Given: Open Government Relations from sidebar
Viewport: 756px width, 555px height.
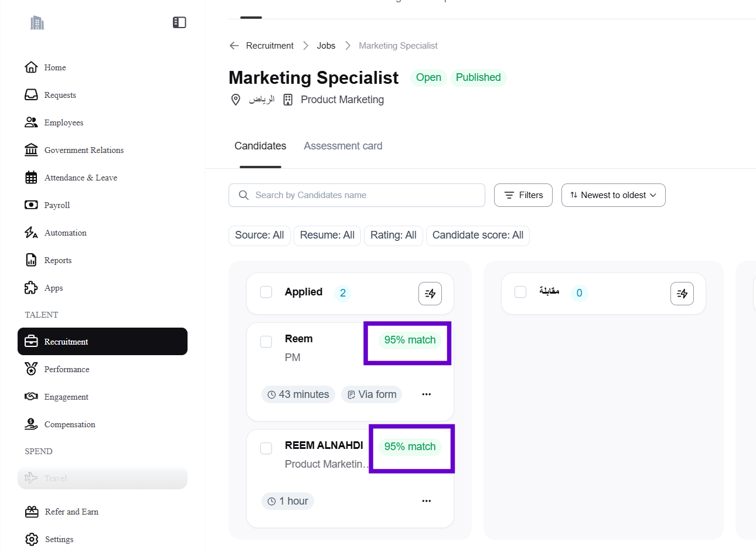Looking at the screenshot, I should coord(84,150).
